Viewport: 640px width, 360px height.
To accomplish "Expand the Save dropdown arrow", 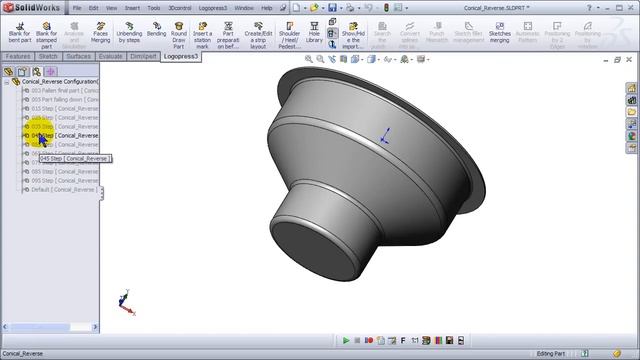I will pos(341,8).
